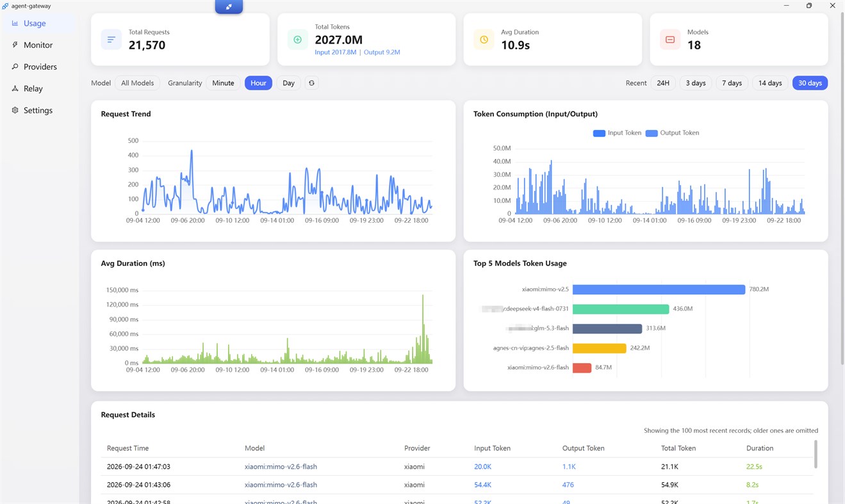Click the 20.0K input token value
Viewport: 845px width, 504px height.
(483, 467)
